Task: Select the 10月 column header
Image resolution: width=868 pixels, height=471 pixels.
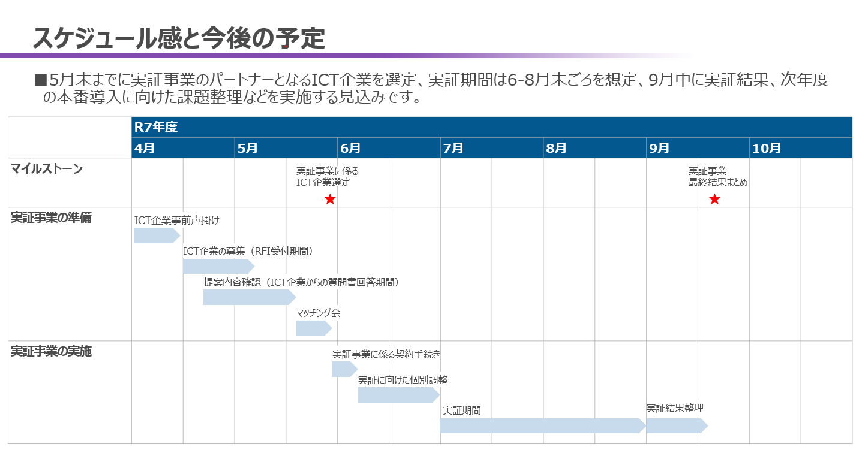Action: (800, 148)
